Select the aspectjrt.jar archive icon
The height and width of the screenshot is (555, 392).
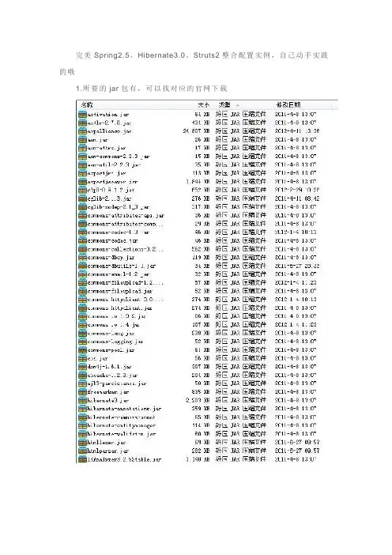(82, 173)
